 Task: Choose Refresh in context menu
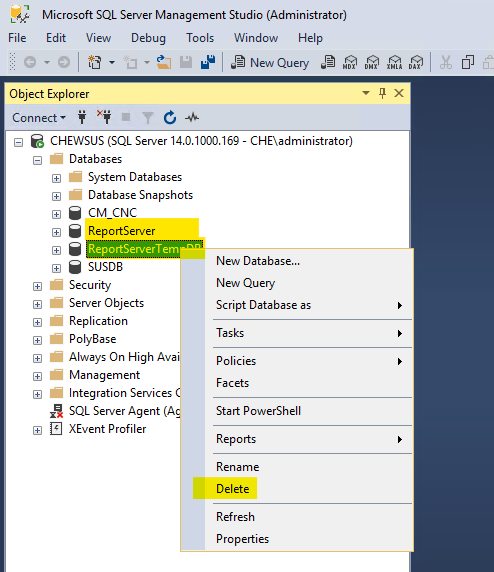tap(235, 517)
